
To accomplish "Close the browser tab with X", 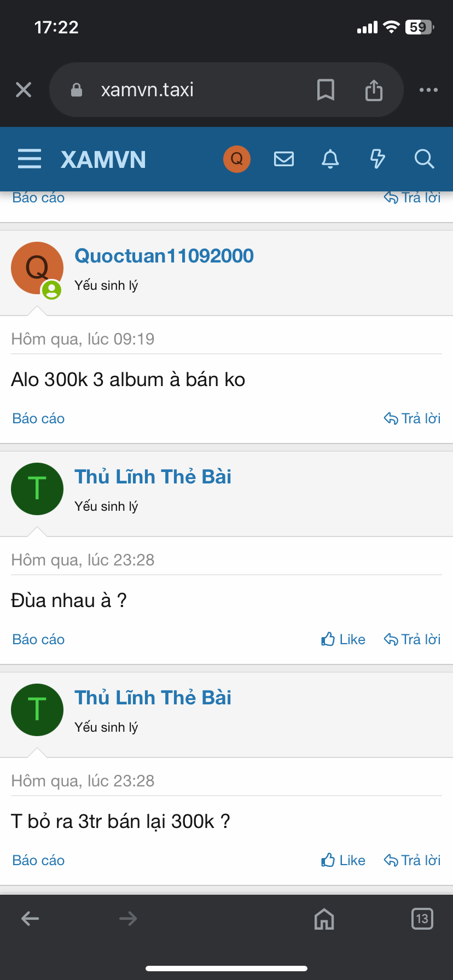I will 24,90.
